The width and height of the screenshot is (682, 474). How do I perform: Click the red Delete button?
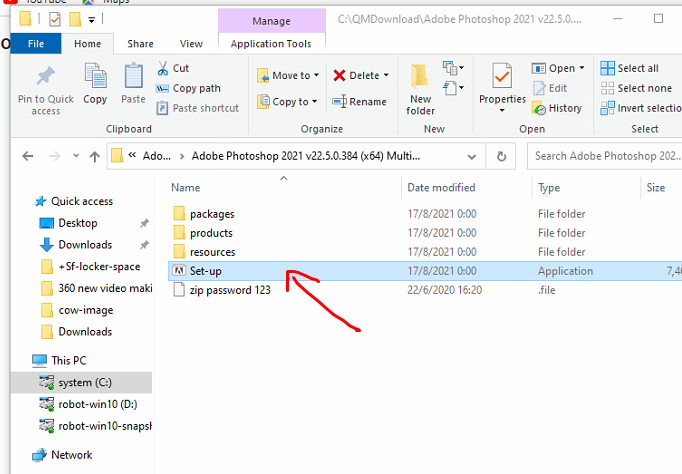[x=356, y=75]
